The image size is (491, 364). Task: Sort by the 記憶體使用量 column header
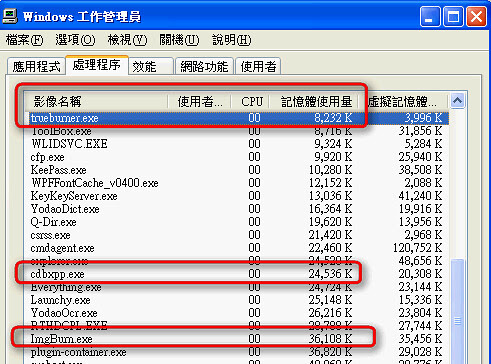tap(313, 101)
